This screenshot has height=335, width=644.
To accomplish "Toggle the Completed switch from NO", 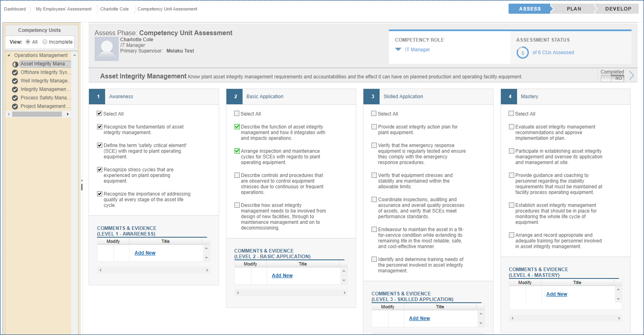I will pyautogui.click(x=612, y=78).
